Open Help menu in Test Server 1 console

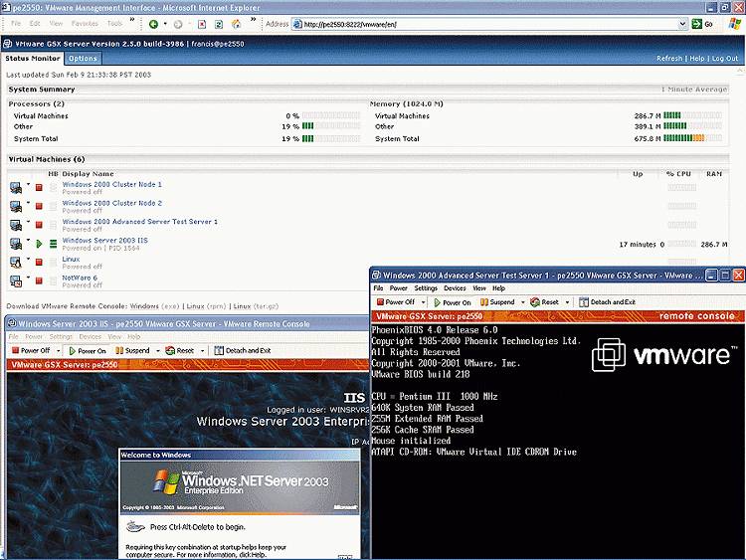coord(498,288)
